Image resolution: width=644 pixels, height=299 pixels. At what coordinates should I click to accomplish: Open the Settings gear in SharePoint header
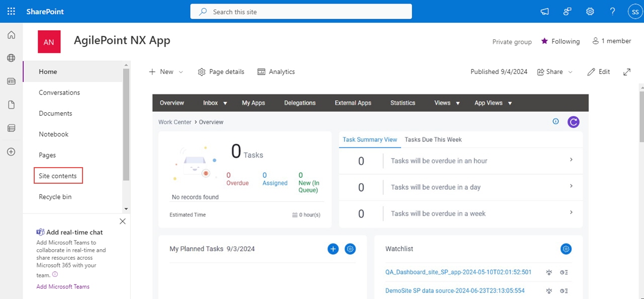[590, 11]
